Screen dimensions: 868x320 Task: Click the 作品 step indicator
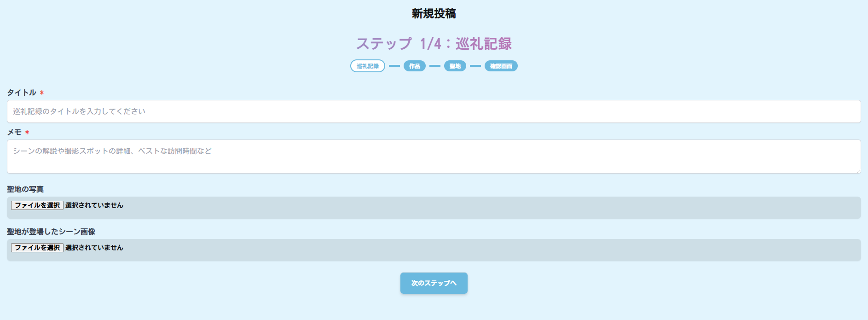414,66
